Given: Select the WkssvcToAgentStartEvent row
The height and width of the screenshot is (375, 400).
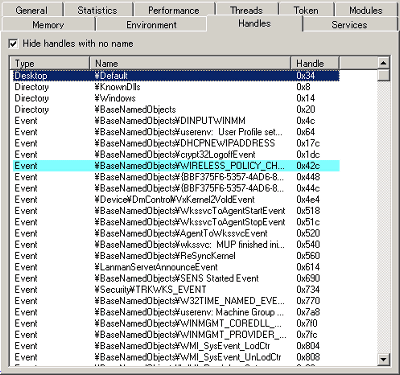Looking at the screenshot, I should point(176,211).
